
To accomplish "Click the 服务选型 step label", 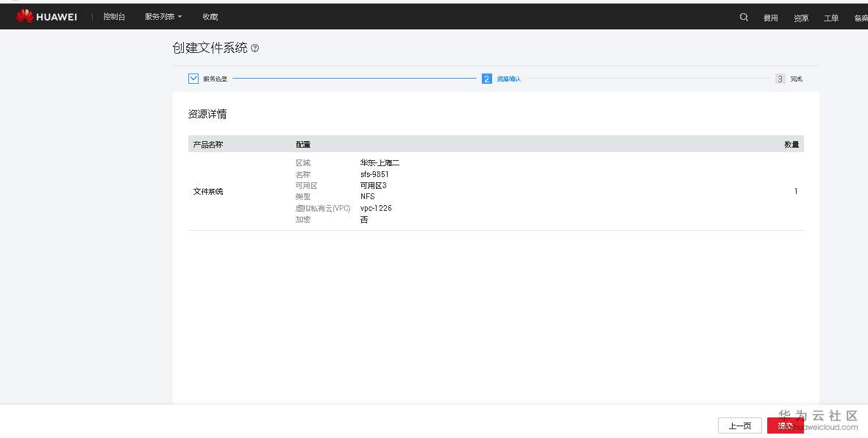I will [216, 79].
